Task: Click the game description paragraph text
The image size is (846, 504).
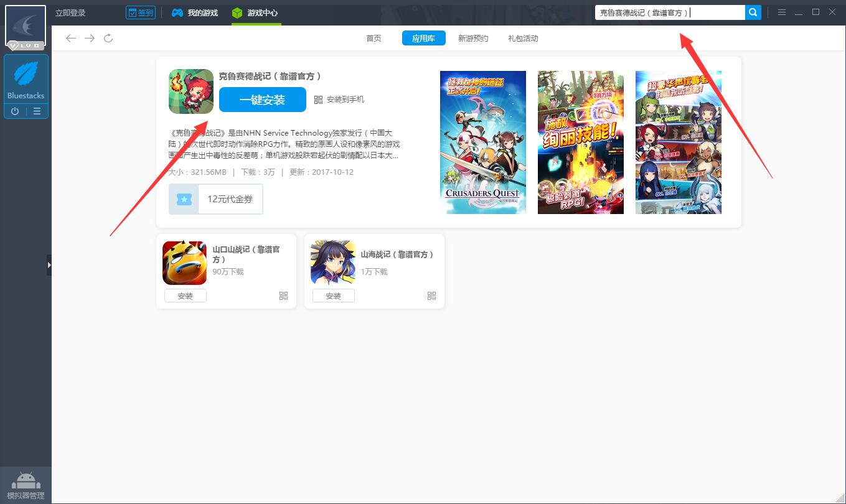Action: click(284, 144)
